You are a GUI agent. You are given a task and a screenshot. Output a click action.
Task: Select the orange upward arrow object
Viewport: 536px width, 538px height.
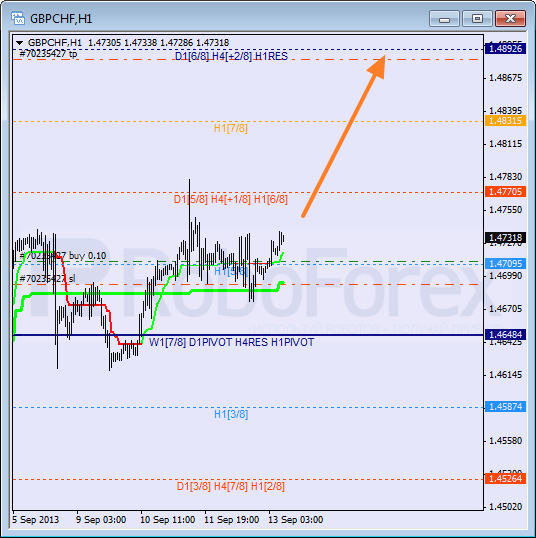point(343,137)
